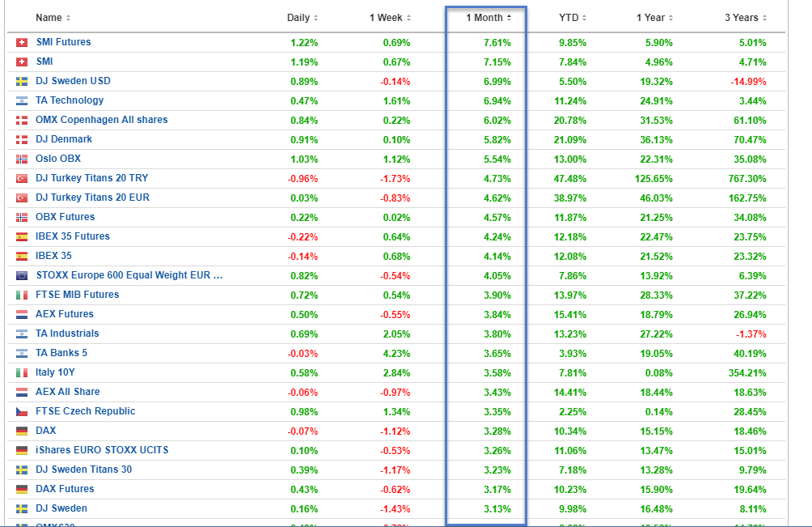The width and height of the screenshot is (812, 527).
Task: Click the 7.61% 1 Month value
Action: (x=497, y=42)
